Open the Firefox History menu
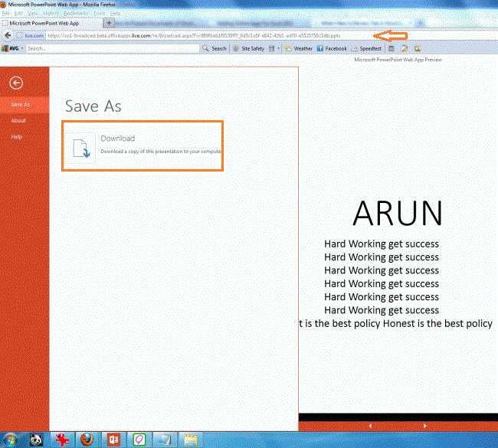The width and height of the screenshot is (498, 448). coord(51,13)
